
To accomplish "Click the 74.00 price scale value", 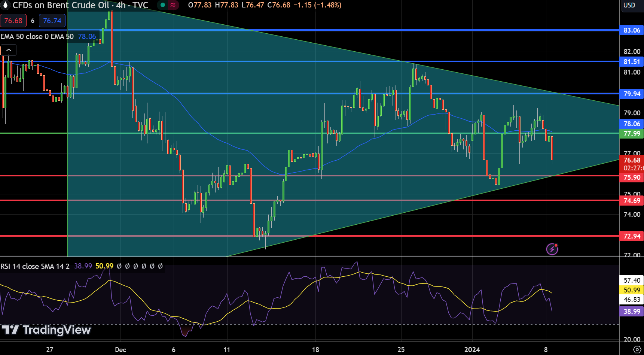I will click(x=632, y=215).
